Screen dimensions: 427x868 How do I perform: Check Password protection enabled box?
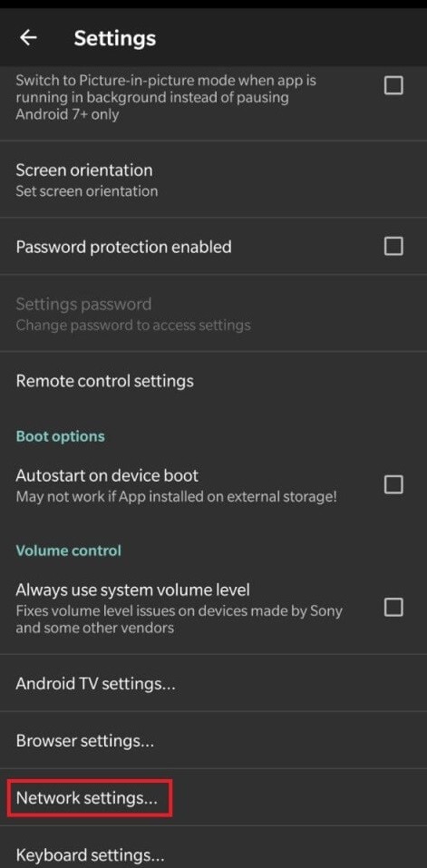click(393, 246)
